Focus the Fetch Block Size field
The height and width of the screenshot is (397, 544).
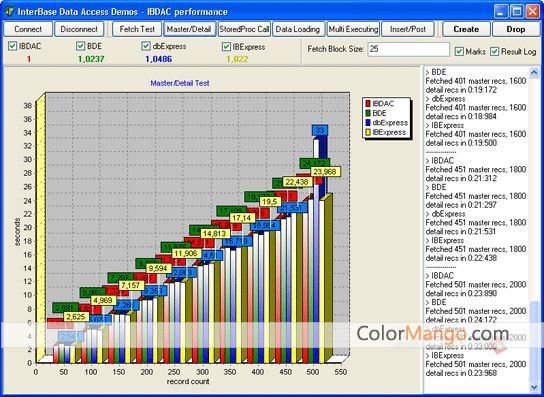point(408,49)
